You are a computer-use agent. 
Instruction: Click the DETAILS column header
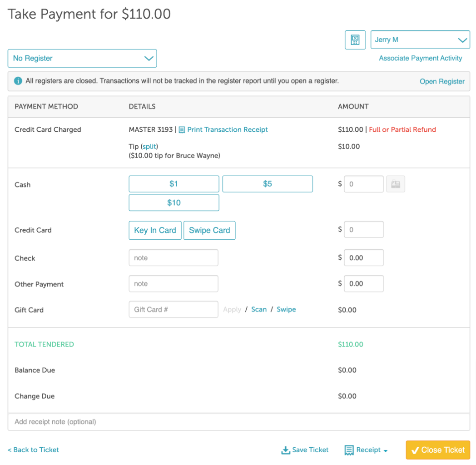[x=142, y=107]
